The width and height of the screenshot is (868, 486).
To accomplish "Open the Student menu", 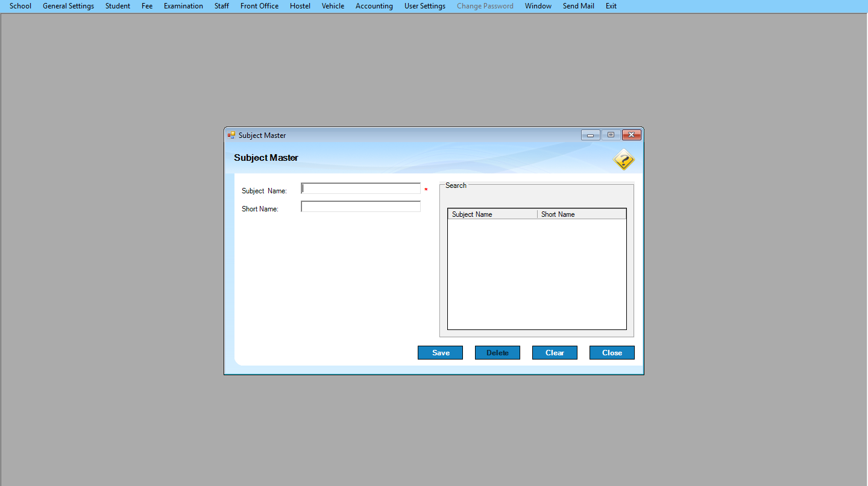I will (x=118, y=6).
